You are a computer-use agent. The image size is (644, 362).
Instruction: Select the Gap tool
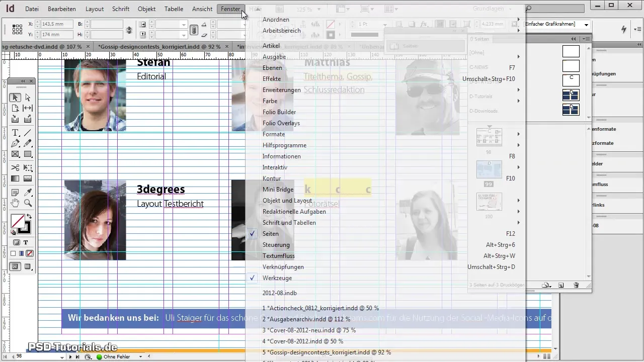point(28,108)
